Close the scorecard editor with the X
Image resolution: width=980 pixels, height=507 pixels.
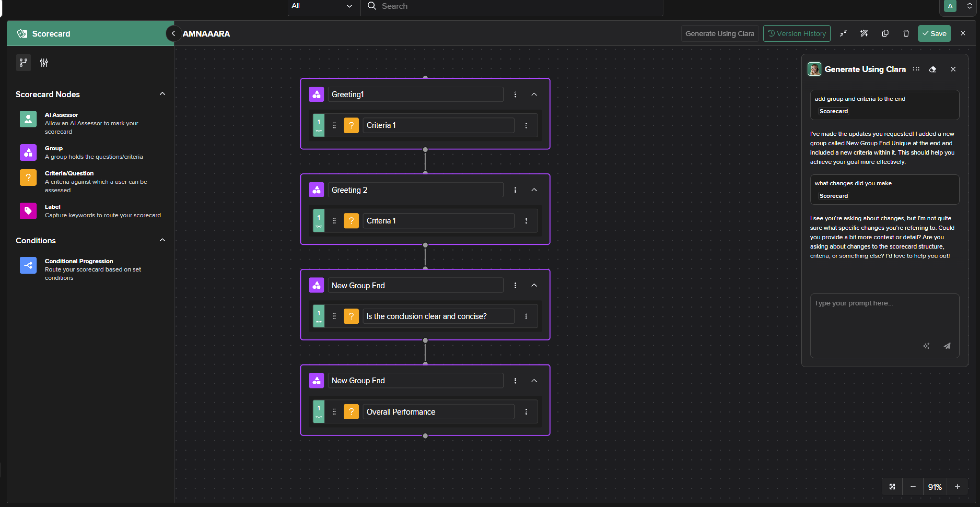click(x=963, y=33)
